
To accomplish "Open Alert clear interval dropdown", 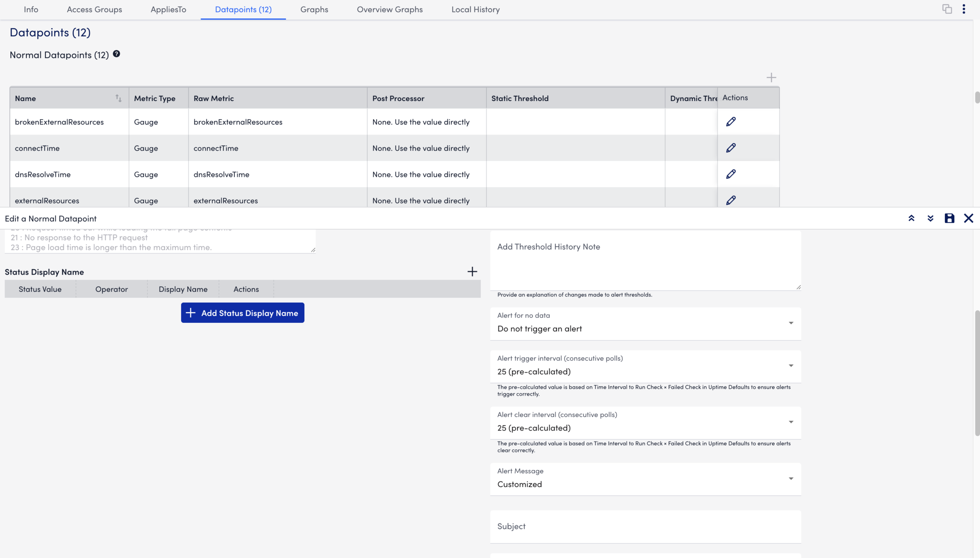I will tap(645, 423).
